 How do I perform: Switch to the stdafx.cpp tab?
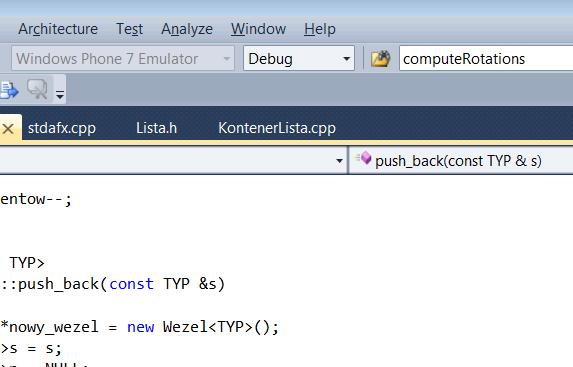coord(62,128)
